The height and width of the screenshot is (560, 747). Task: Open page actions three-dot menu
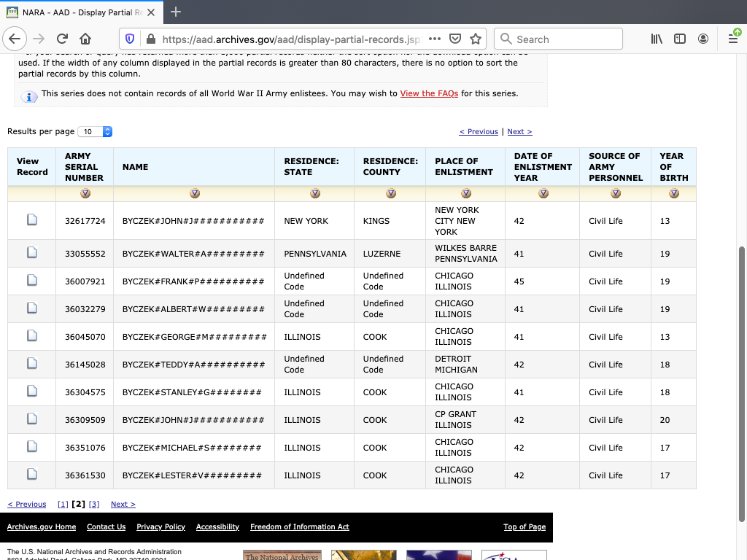pos(435,39)
